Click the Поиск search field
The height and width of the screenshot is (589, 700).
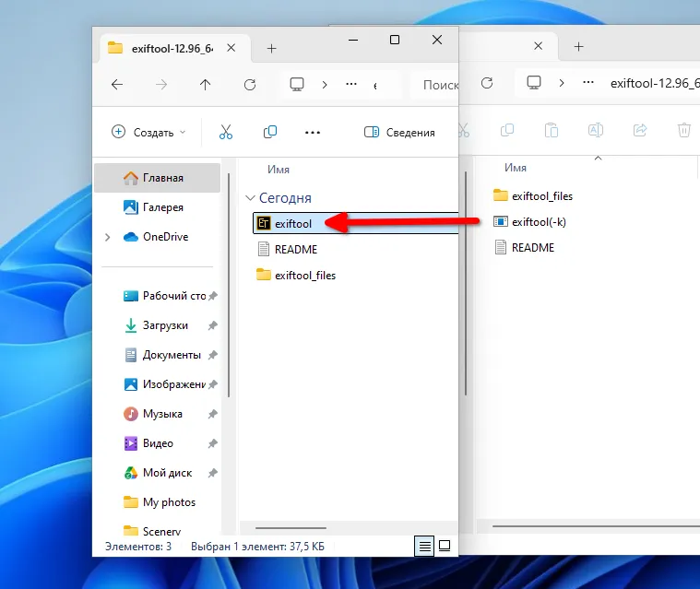(438, 84)
